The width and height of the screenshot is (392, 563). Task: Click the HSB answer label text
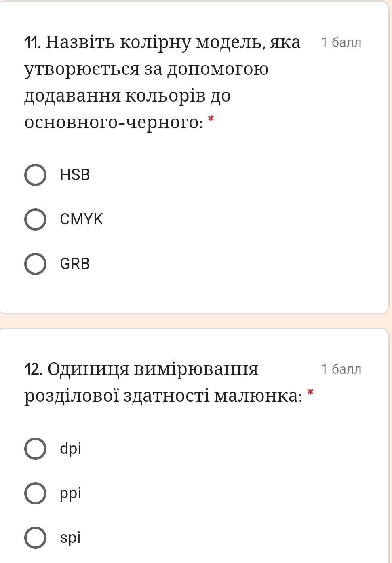point(75,175)
